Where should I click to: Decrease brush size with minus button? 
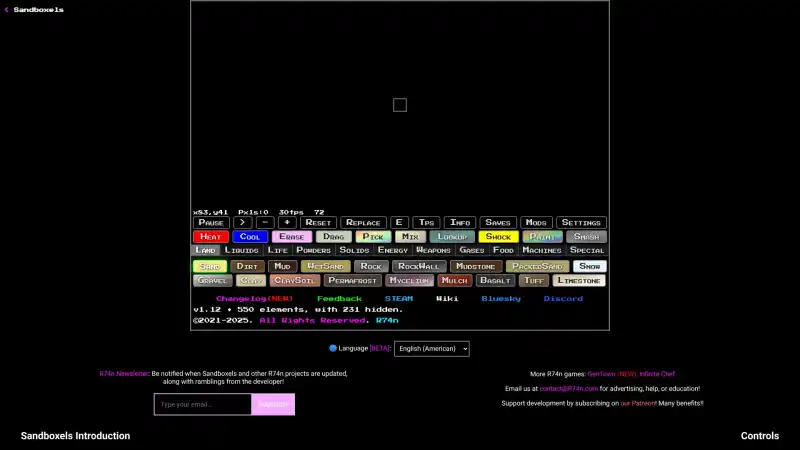click(x=265, y=223)
